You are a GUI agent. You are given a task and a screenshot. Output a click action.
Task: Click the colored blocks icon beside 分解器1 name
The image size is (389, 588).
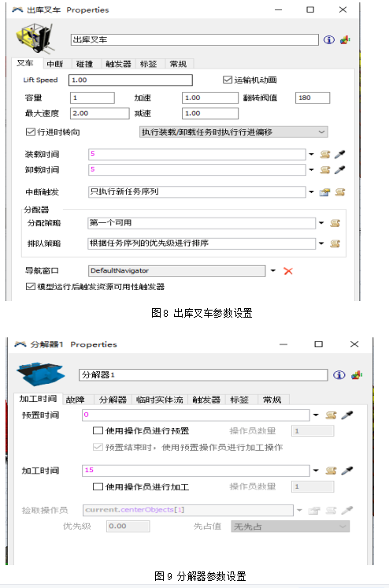tap(357, 375)
